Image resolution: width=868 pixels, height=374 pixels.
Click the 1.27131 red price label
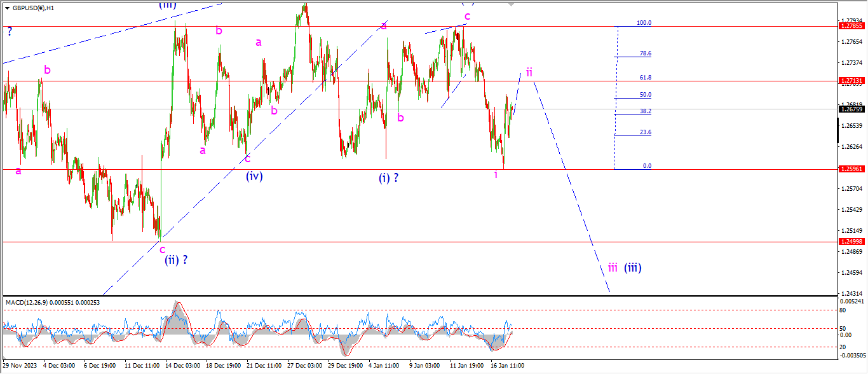click(851, 81)
